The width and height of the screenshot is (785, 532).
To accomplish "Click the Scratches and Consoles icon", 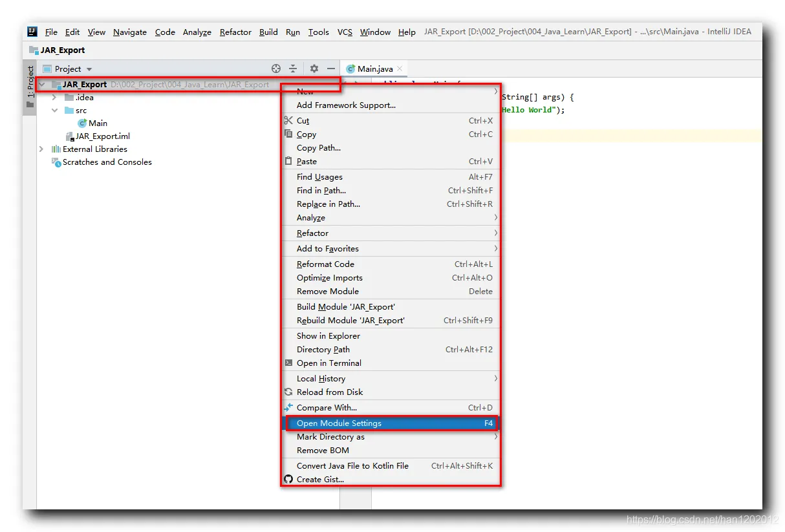I will (56, 162).
